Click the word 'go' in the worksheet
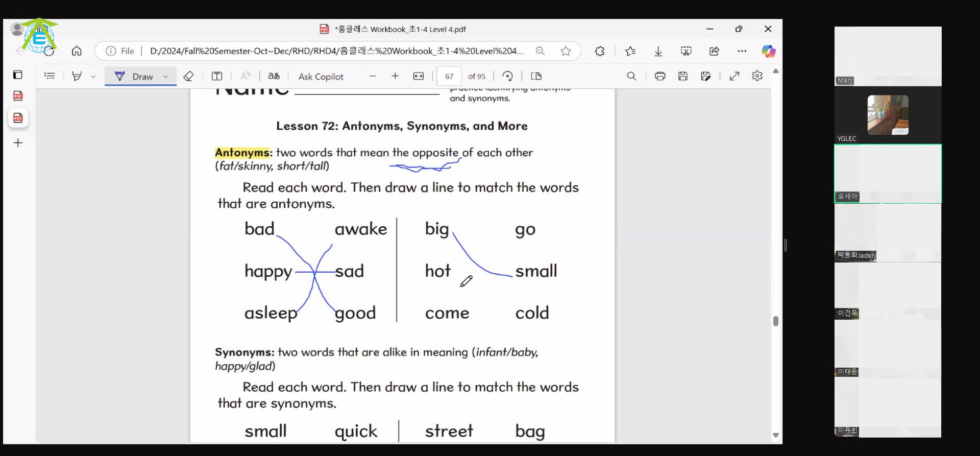 (x=525, y=230)
